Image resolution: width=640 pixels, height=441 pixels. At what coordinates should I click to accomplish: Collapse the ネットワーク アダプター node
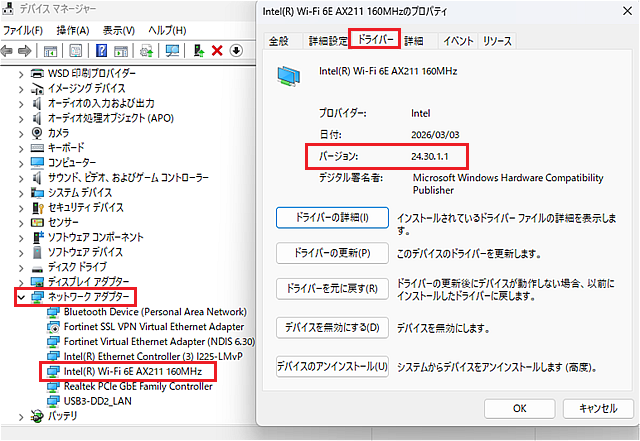21,297
